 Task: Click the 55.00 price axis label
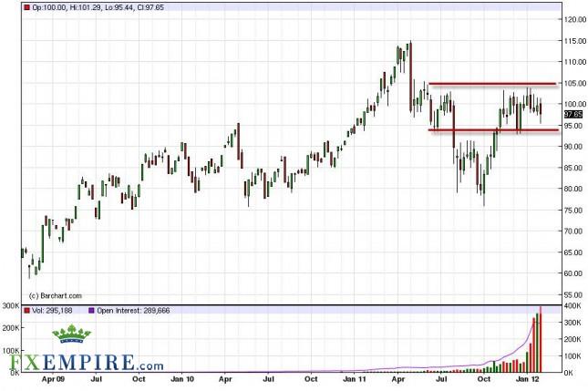pyautogui.click(x=573, y=294)
